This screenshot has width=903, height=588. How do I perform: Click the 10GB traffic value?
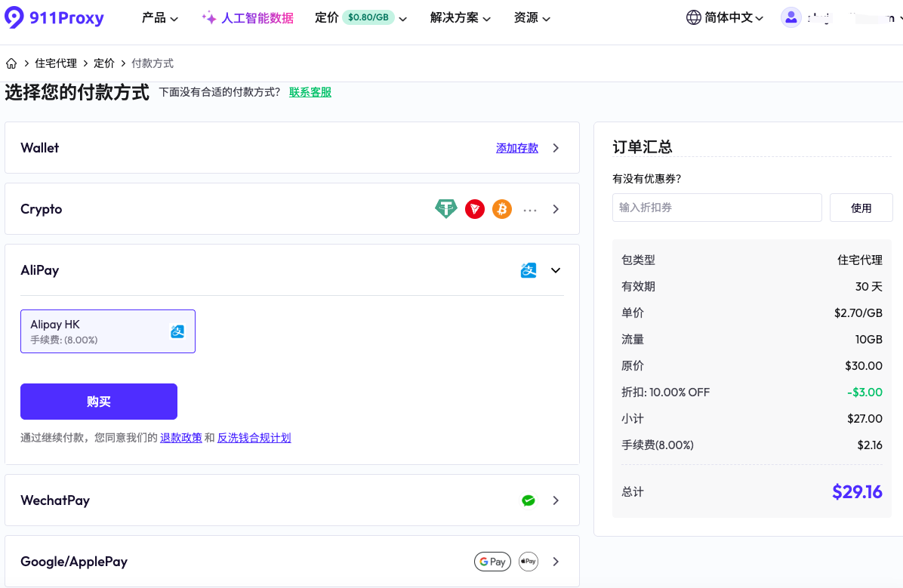868,339
